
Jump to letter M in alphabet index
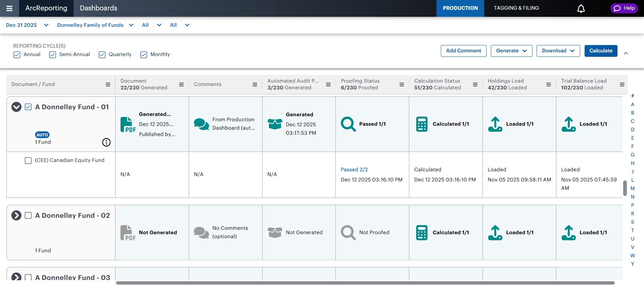632,189
